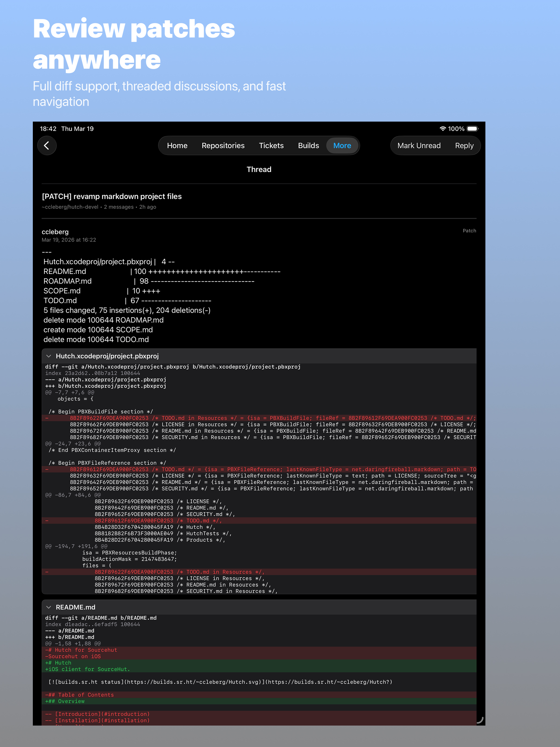560x747 pixels.
Task: Click '/* Begin PBXFileReference section */' line
Action: (107, 463)
